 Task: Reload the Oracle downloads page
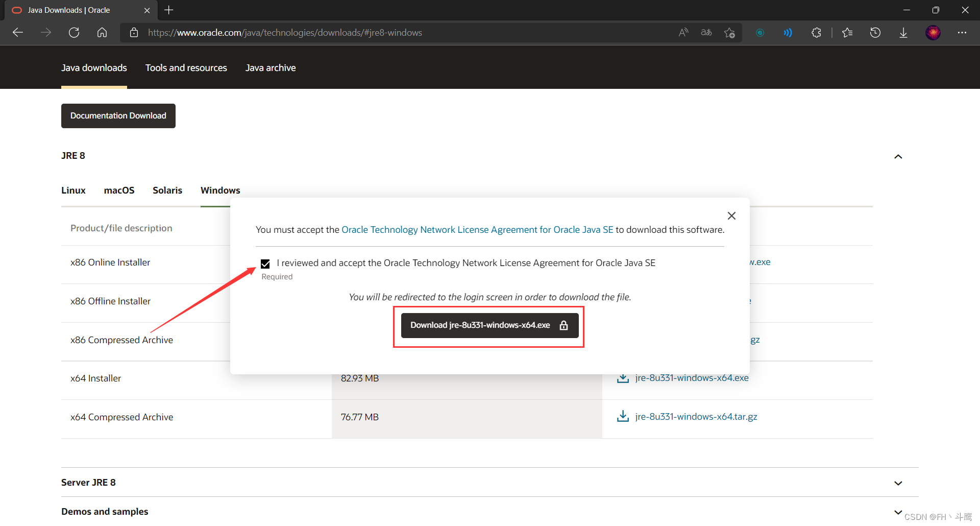point(74,33)
